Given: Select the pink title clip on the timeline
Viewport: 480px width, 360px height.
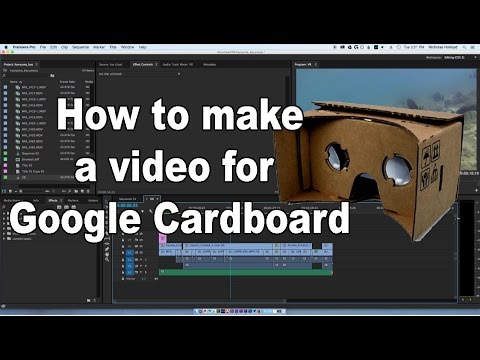Looking at the screenshot, I should tap(163, 238).
